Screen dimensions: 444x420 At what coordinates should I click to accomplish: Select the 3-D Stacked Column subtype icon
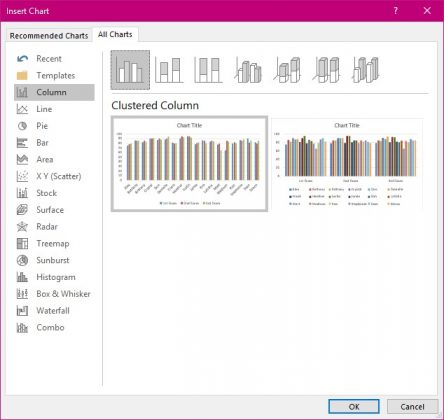point(288,70)
